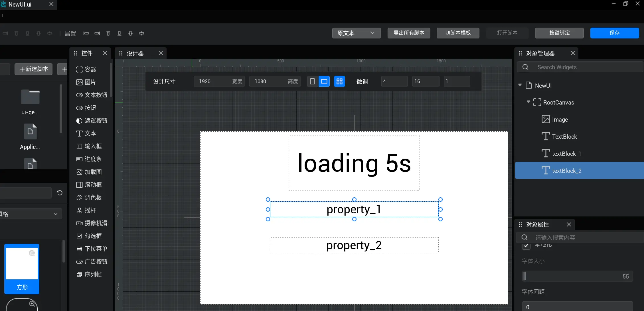The image size is (644, 311).
Task: Add the 文本按钮 text button widget
Action: 92,95
